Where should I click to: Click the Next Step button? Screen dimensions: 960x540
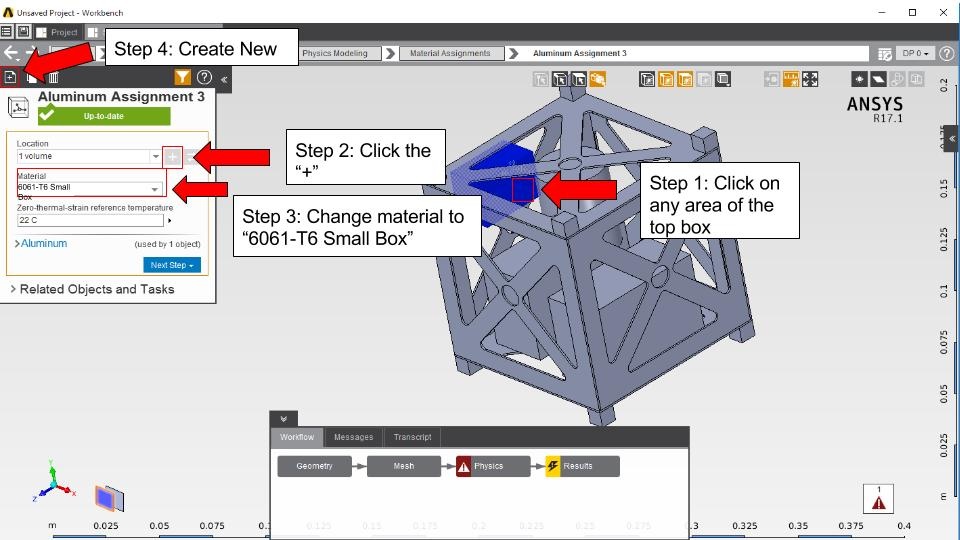click(172, 265)
